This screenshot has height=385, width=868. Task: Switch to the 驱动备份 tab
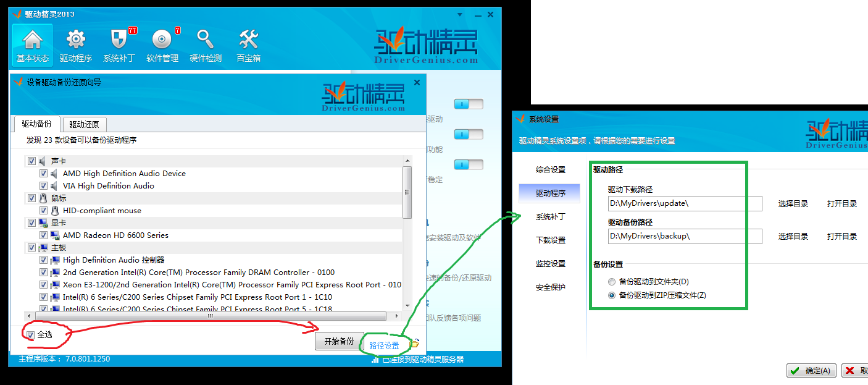(37, 124)
